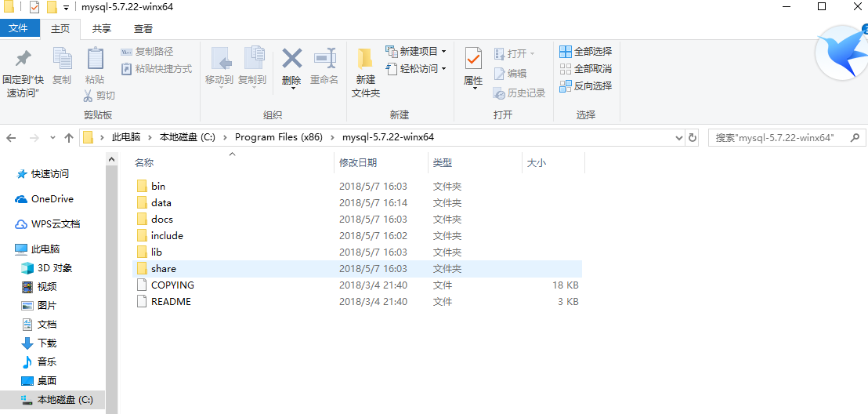Select the README file
868x414 pixels.
click(x=357, y=302)
